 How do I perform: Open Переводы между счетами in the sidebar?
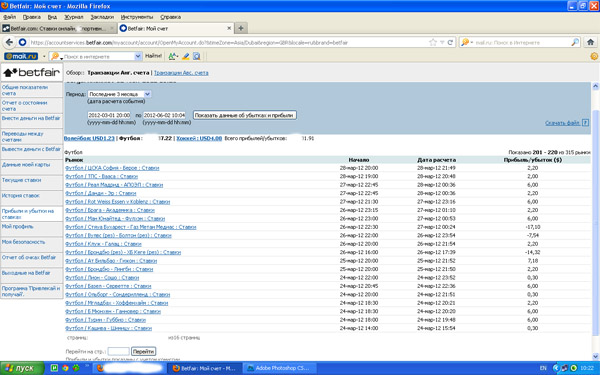pos(23,137)
